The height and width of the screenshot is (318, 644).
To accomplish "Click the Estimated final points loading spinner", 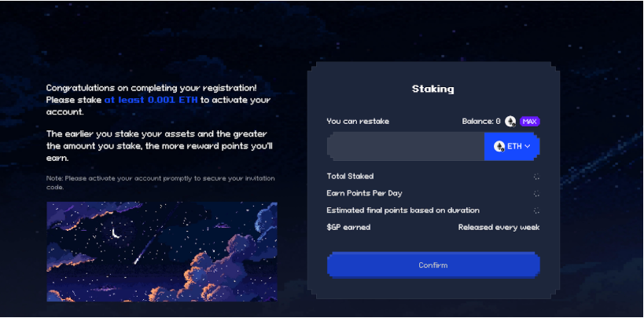I will (x=536, y=210).
